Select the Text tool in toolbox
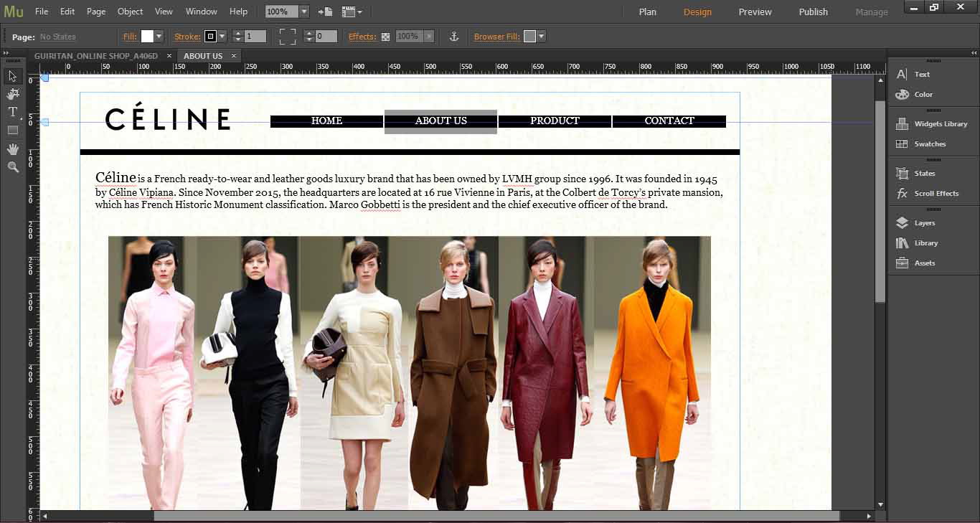Viewport: 980px width, 523px height. tap(12, 112)
